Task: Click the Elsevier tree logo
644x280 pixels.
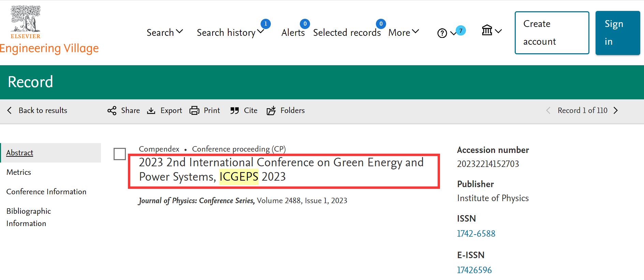Action: click(26, 22)
